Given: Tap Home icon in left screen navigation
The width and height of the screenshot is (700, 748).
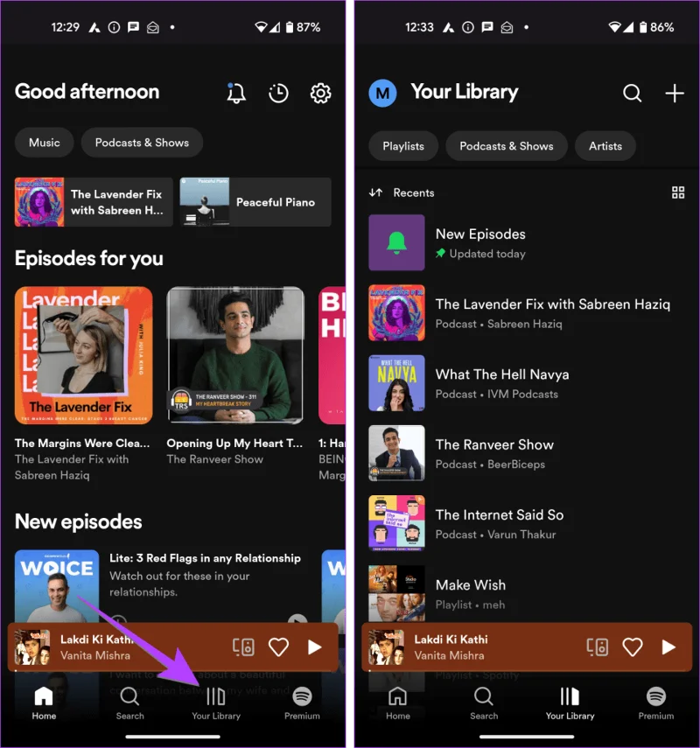Looking at the screenshot, I should tap(44, 703).
